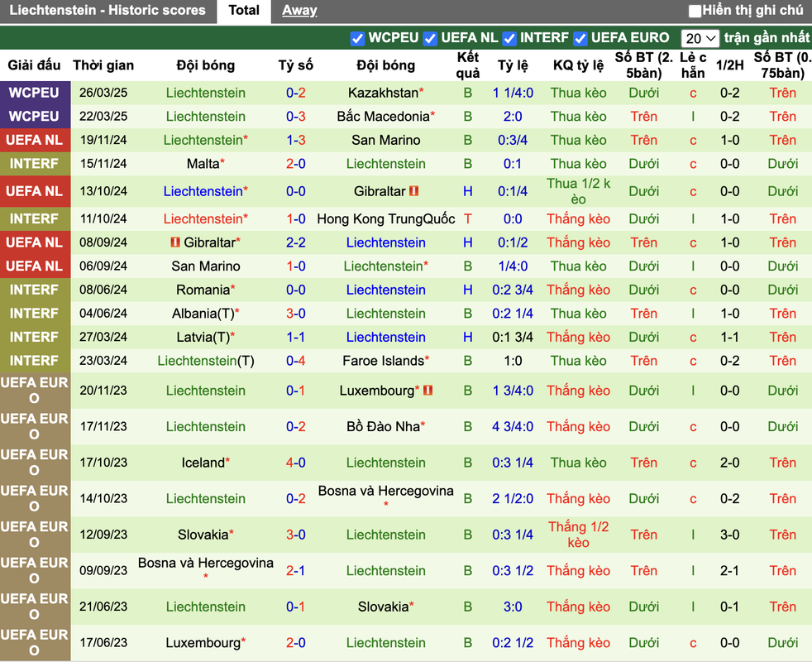Click Liechtenstein - Historic scores title
This screenshot has height=662, width=812.
[x=107, y=11]
